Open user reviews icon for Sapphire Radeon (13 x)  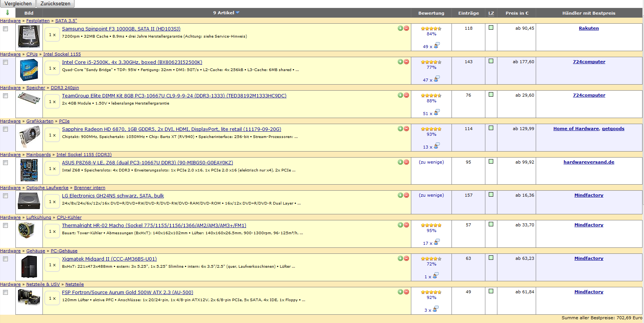tap(436, 146)
